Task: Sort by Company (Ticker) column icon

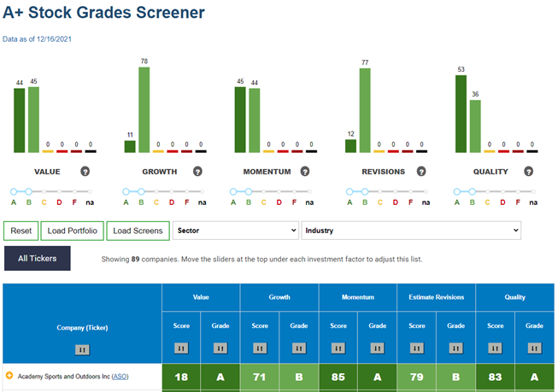Action: click(82, 349)
